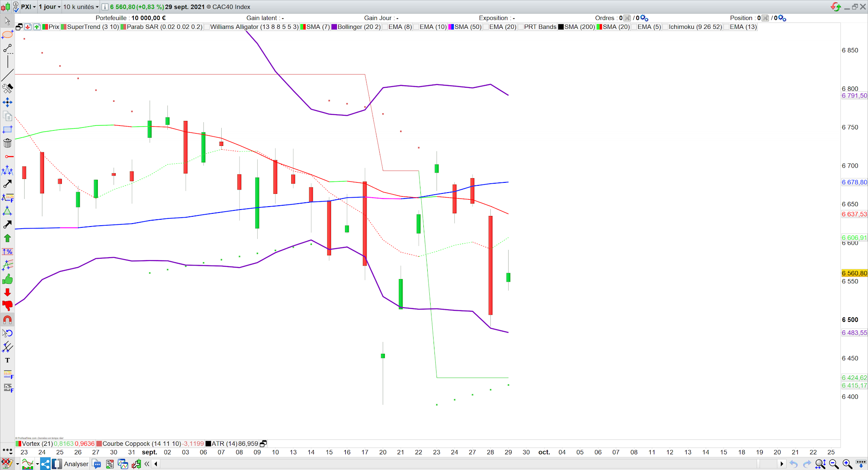The height and width of the screenshot is (470, 868).
Task: Open the 1 jour timeframe dropdown
Action: [x=50, y=7]
